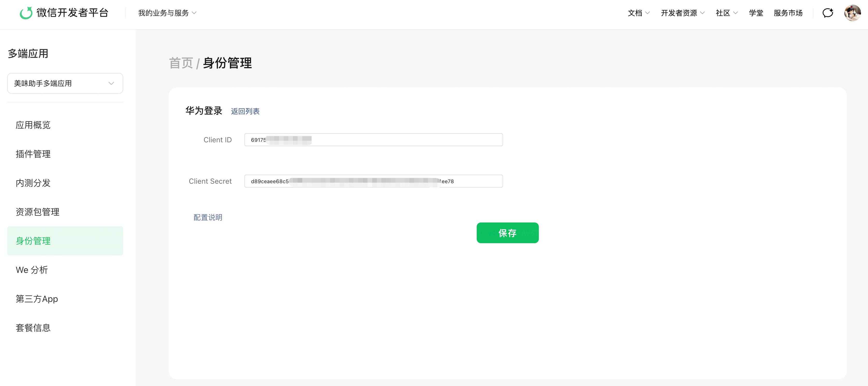Image resolution: width=868 pixels, height=386 pixels.
Task: Open the 文档 dropdown
Action: [x=638, y=13]
